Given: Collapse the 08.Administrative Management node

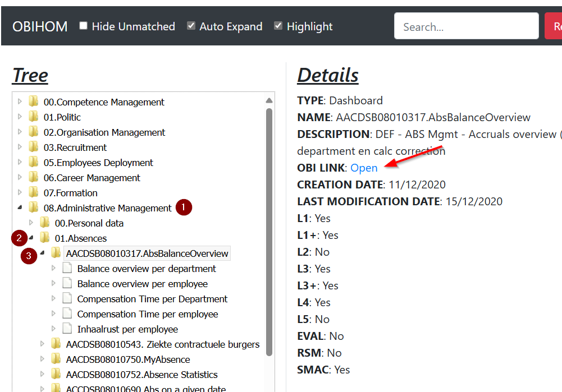Looking at the screenshot, I should (x=20, y=208).
